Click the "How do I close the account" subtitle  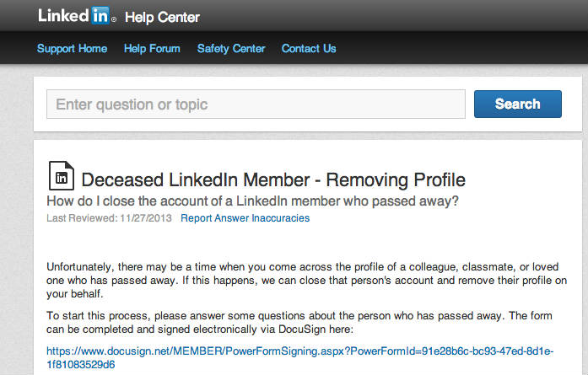tap(252, 201)
